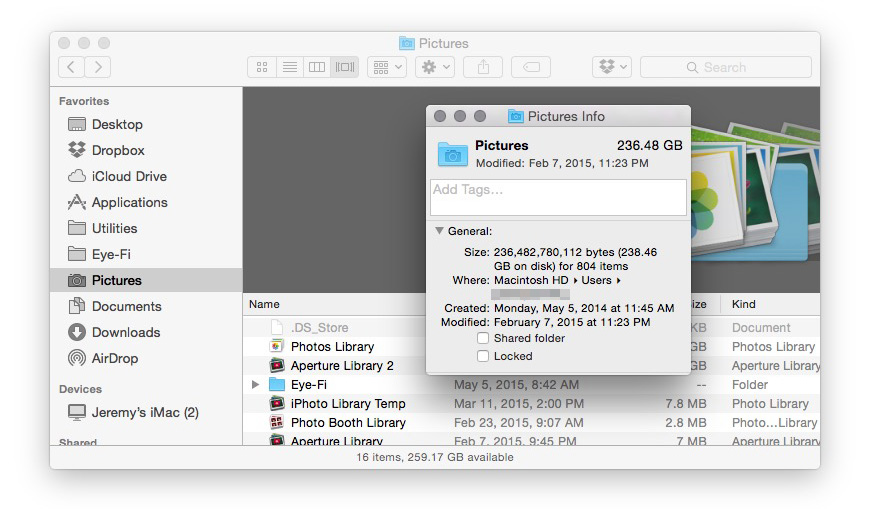
Task: Switch to icon view in toolbar
Action: click(x=262, y=67)
